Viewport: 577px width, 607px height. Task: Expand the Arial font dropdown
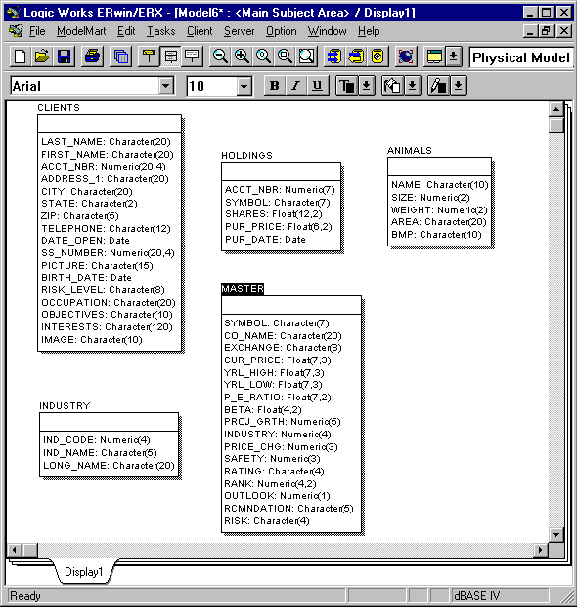pos(166,86)
